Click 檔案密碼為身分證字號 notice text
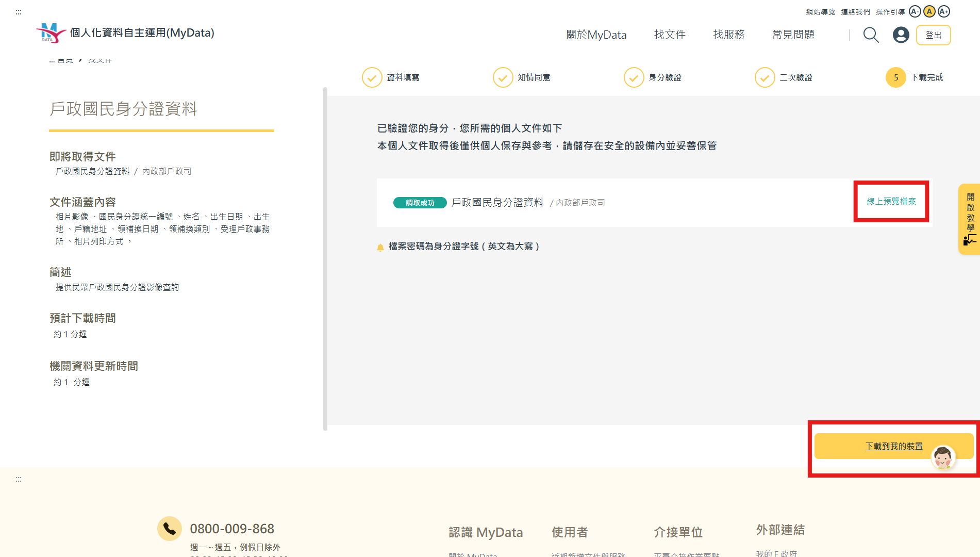Image resolution: width=980 pixels, height=557 pixels. (x=464, y=247)
